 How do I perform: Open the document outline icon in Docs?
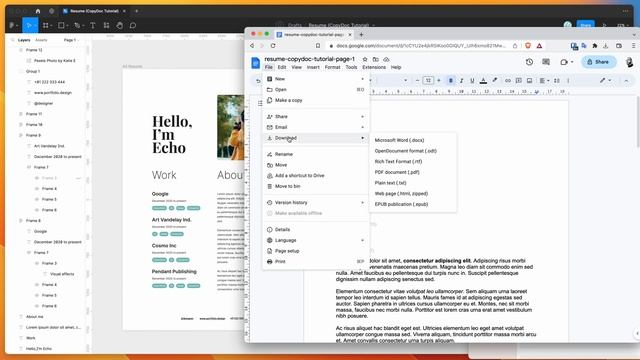point(260,103)
